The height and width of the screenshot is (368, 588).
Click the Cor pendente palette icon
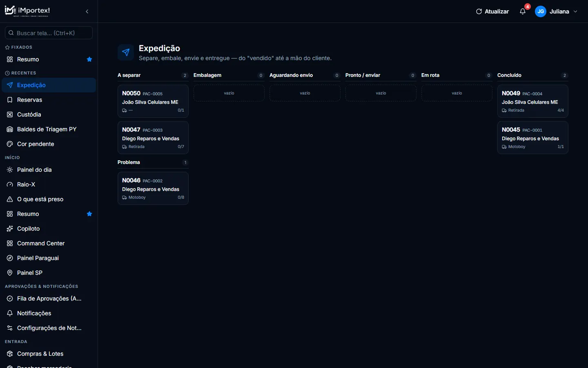coord(10,144)
